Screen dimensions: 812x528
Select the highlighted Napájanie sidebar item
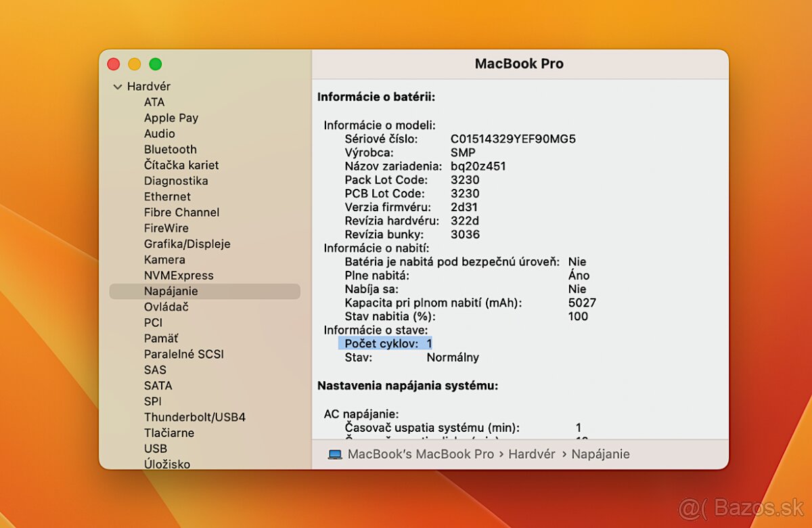pyautogui.click(x=204, y=291)
